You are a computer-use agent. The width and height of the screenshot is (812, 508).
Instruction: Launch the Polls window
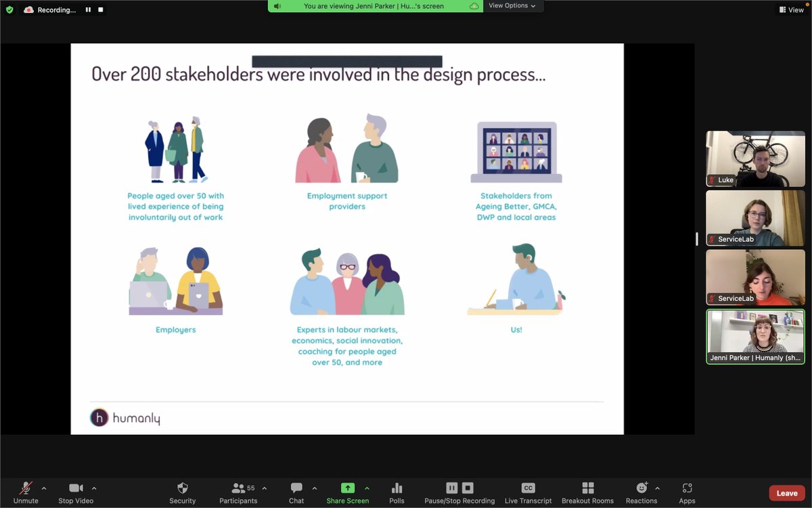[397, 492]
